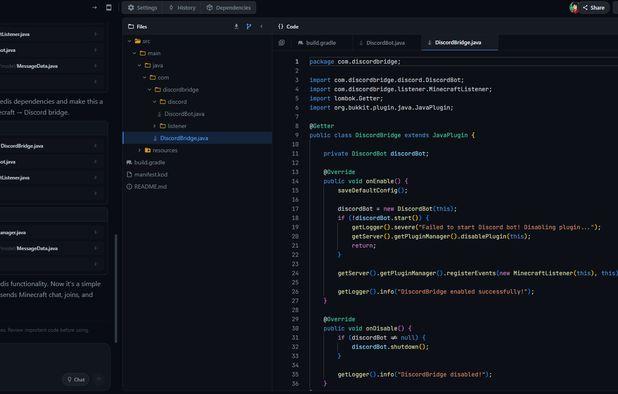Collapse the com folder

(145, 78)
